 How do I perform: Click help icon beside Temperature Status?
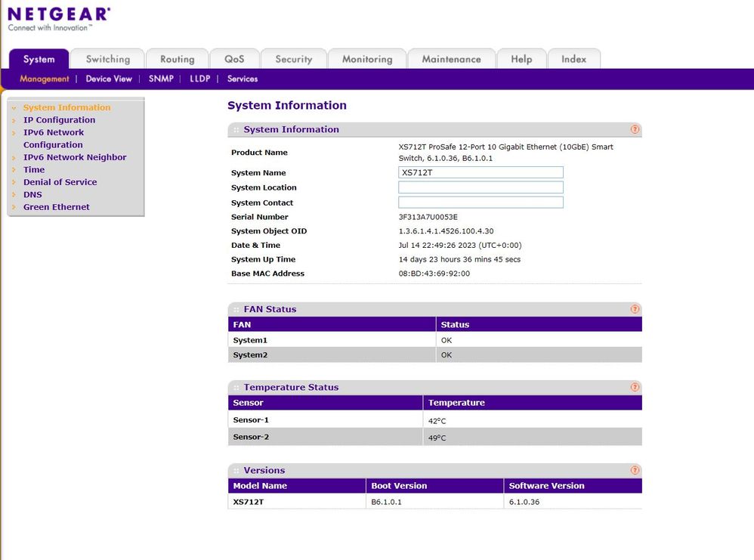tap(635, 387)
